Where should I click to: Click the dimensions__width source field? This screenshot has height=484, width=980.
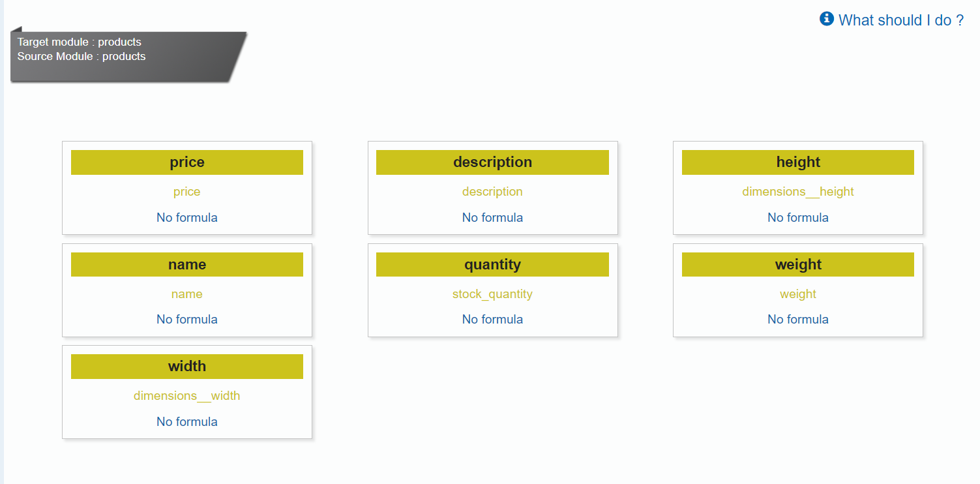click(186, 395)
